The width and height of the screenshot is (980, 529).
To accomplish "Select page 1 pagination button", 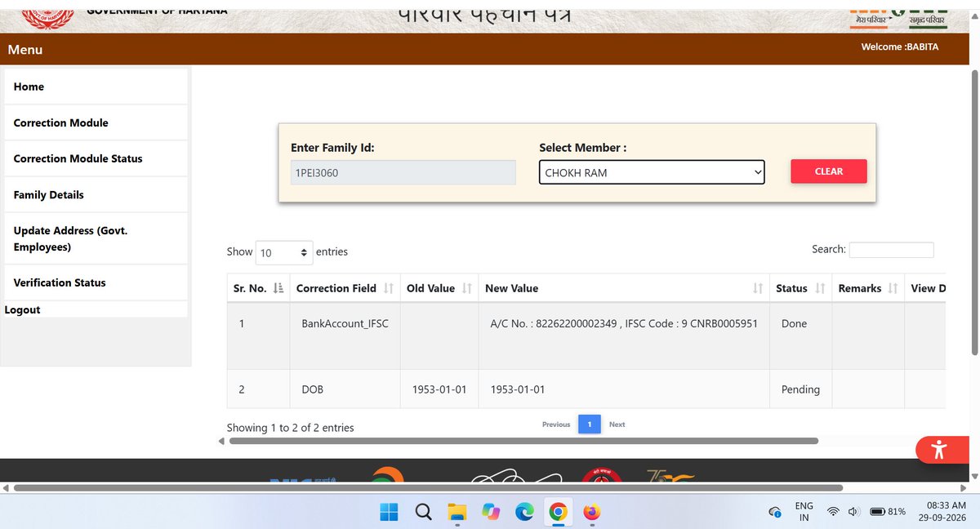I will tap(590, 425).
